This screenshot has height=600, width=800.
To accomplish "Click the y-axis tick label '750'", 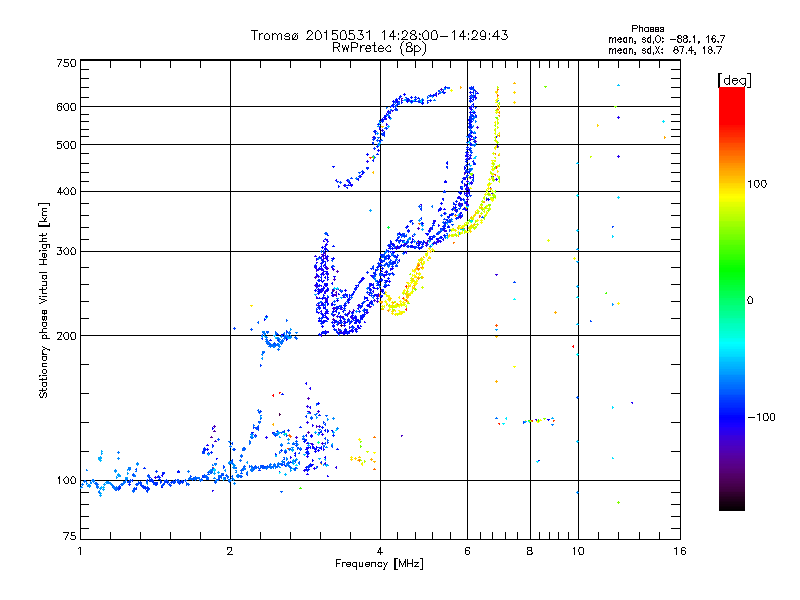I will pyautogui.click(x=66, y=63).
